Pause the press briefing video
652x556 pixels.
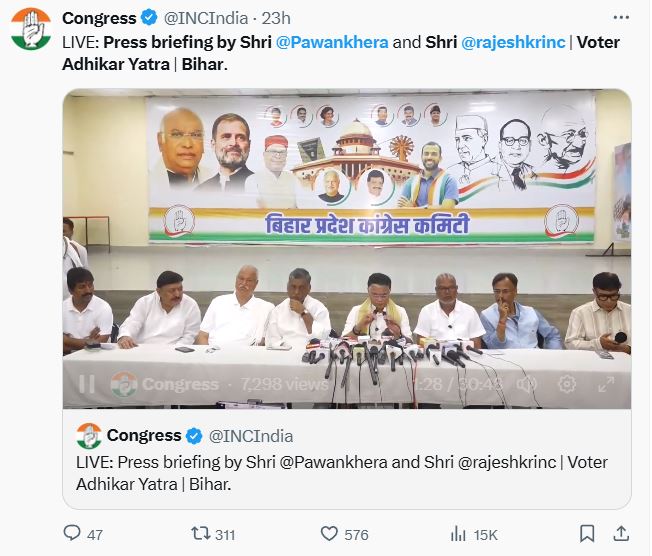[87, 384]
